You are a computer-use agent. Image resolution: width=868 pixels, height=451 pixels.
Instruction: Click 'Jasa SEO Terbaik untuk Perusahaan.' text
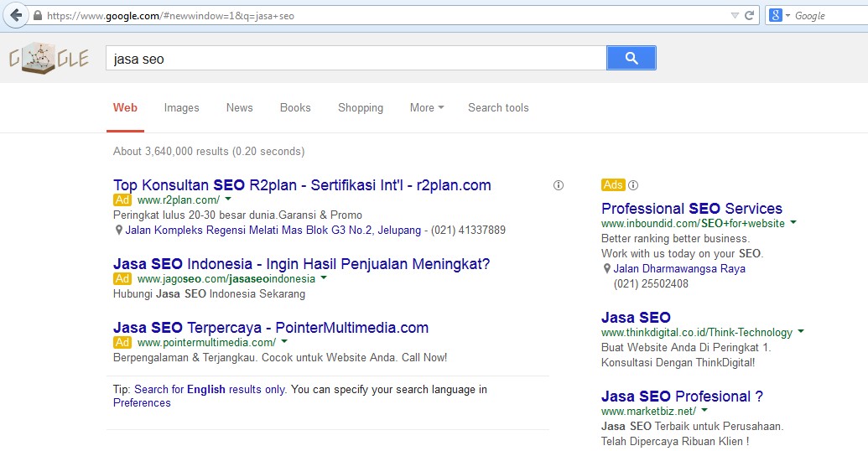pyautogui.click(x=693, y=427)
